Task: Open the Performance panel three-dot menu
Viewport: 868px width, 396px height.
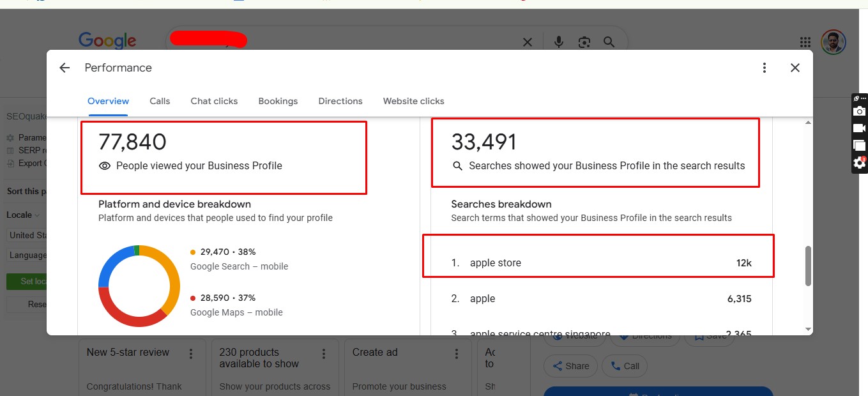Action: 765,68
